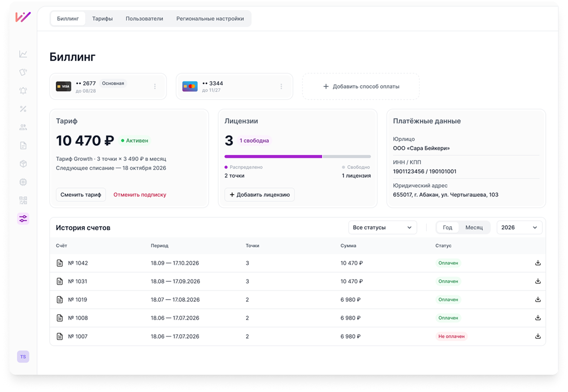Download invoice № 1031
The image size is (568, 392).
point(538,281)
